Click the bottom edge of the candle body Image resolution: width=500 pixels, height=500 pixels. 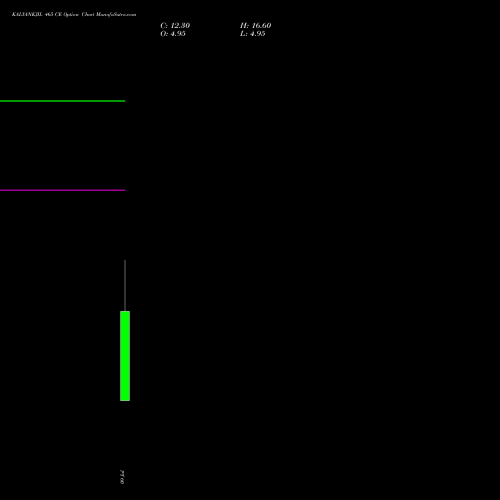point(125,400)
